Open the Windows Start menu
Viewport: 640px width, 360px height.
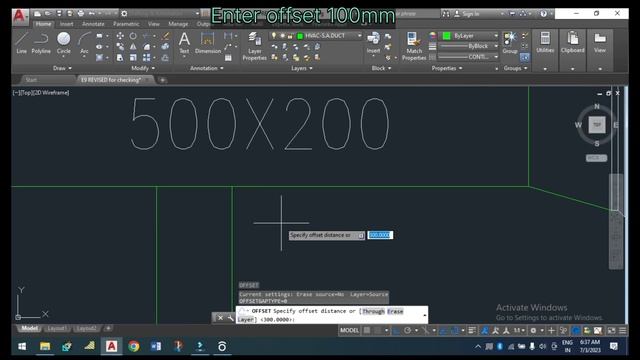[22, 347]
